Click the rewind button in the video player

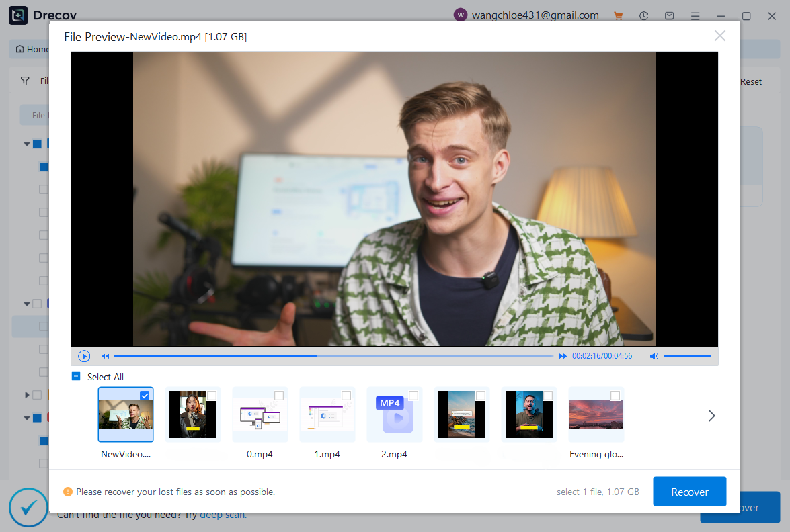[106, 356]
